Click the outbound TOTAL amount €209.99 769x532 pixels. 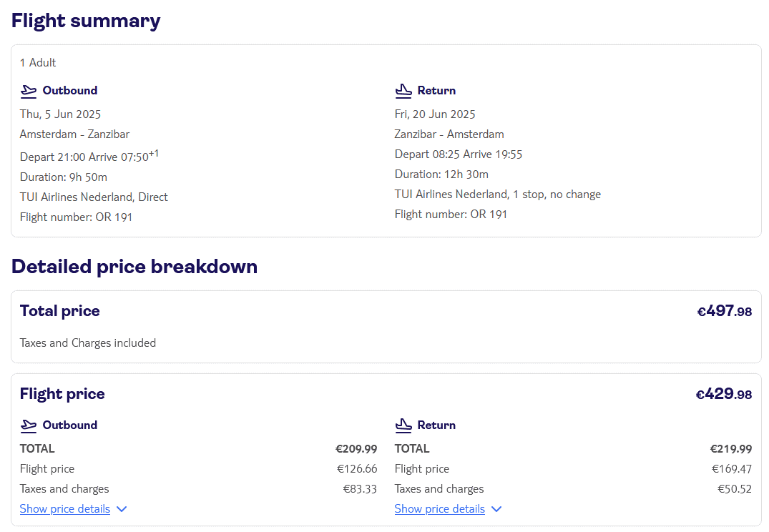click(x=356, y=449)
